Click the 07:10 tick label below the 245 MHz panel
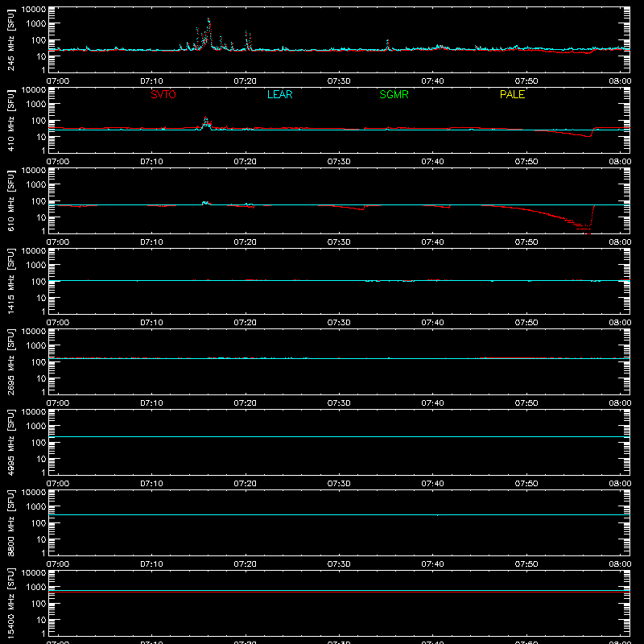 [x=151, y=81]
